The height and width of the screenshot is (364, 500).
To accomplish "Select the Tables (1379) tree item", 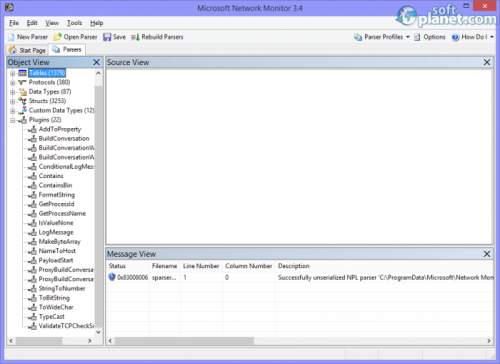I will click(47, 73).
